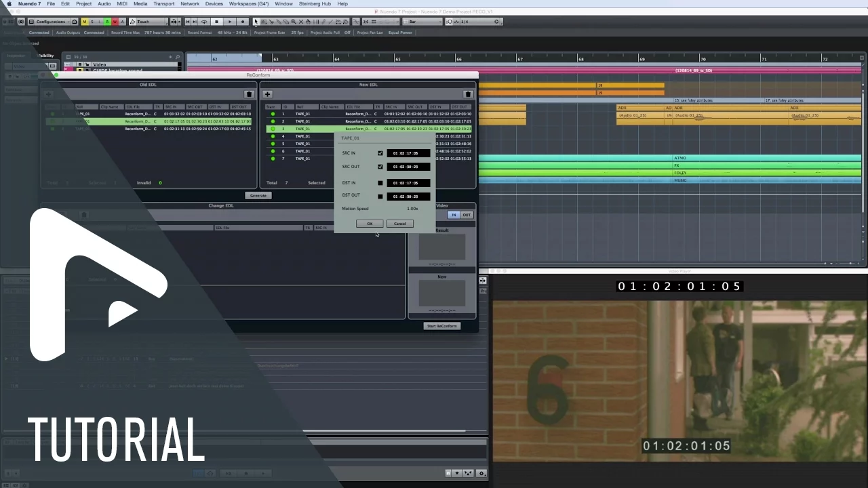868x488 pixels.
Task: Open the Workspaces (G4*) menu
Action: (249, 3)
